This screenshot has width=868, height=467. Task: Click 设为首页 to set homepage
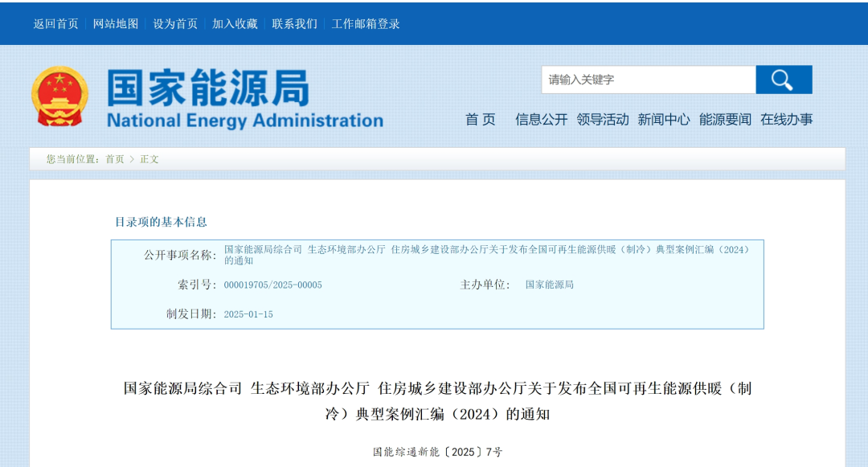173,24
